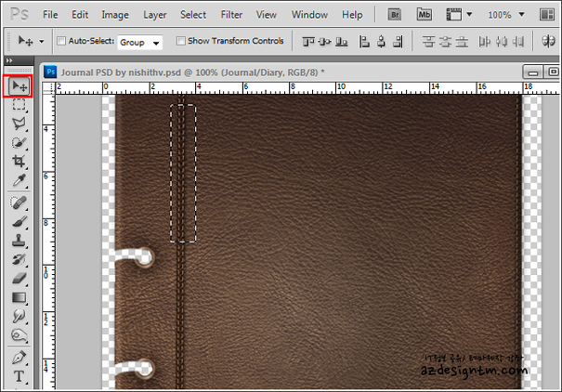
Task: Click Distribute Bottom Edges icon
Action: point(462,42)
